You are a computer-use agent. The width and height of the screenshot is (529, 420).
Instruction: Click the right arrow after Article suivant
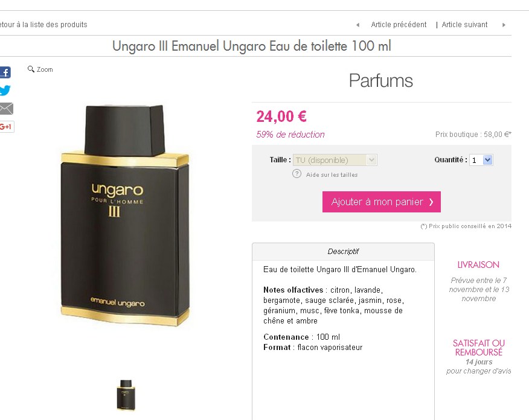[x=504, y=25]
